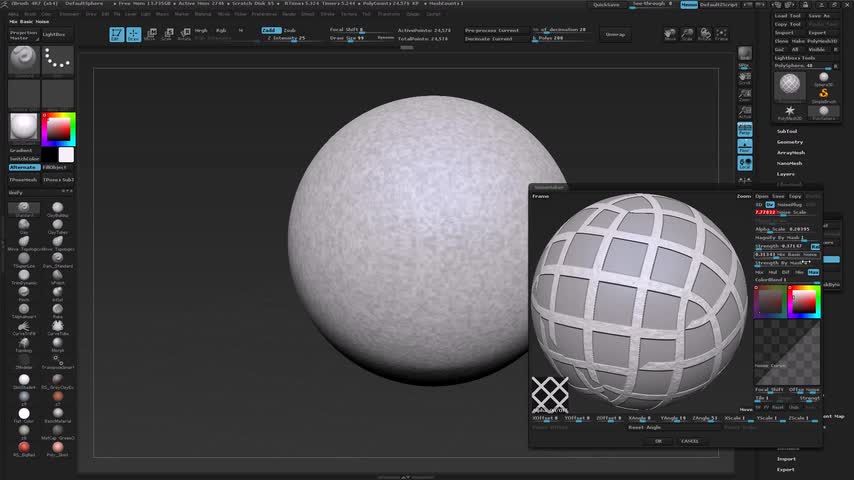
Task: Click the material sphere preview
Action: pos(23,128)
